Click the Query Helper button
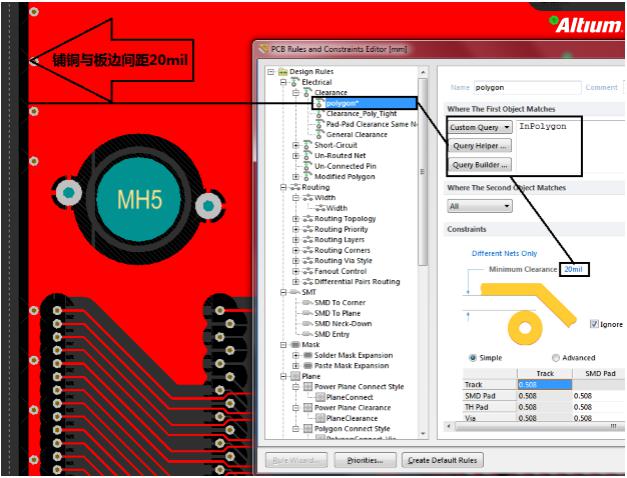Viewport: 627px width, 478px height. coord(480,146)
